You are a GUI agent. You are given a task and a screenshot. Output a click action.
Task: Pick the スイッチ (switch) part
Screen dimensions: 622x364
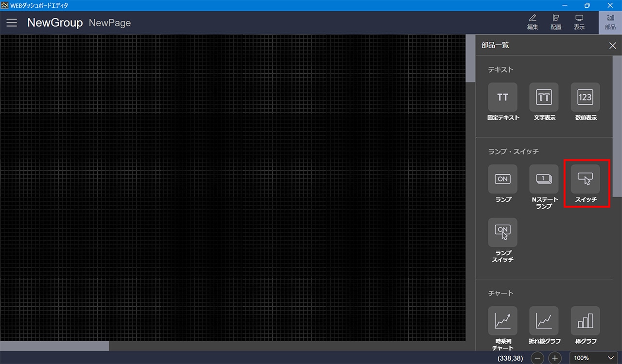[x=585, y=179]
